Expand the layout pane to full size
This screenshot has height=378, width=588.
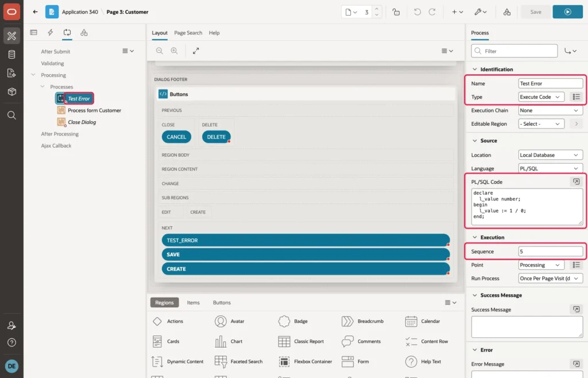[196, 51]
